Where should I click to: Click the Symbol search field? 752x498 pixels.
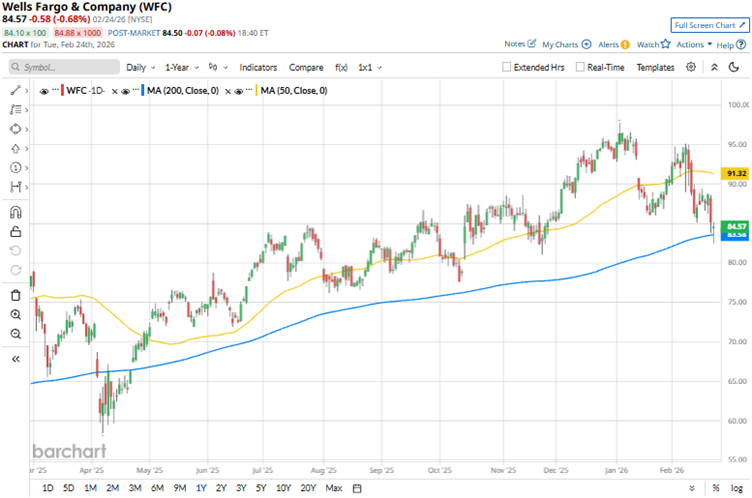65,67
